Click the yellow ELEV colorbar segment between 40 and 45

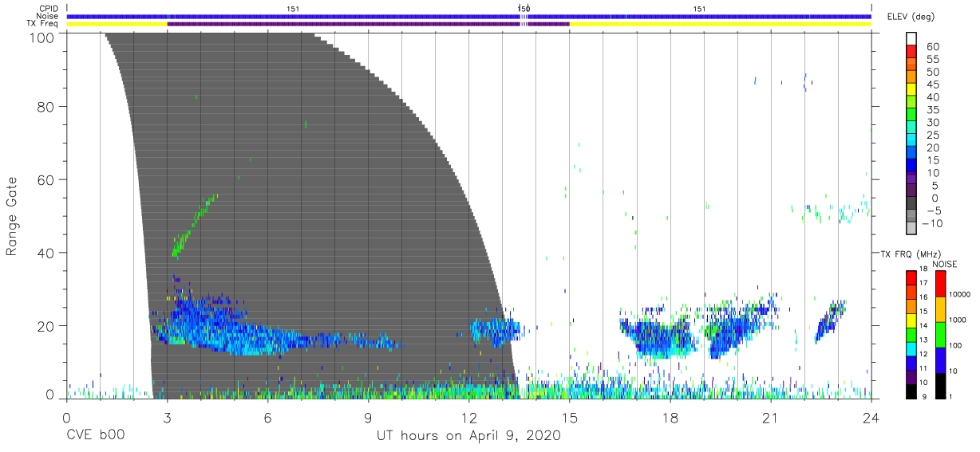(x=911, y=91)
